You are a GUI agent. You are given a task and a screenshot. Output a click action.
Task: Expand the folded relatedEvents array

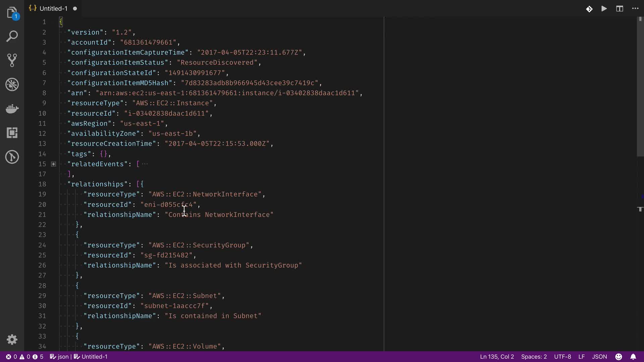(53, 164)
